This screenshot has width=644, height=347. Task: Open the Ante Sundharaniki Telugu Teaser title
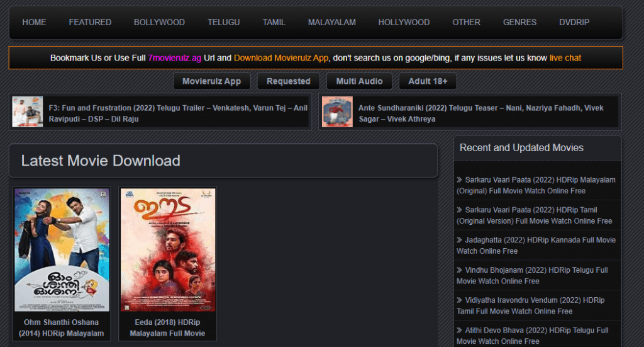coord(481,113)
